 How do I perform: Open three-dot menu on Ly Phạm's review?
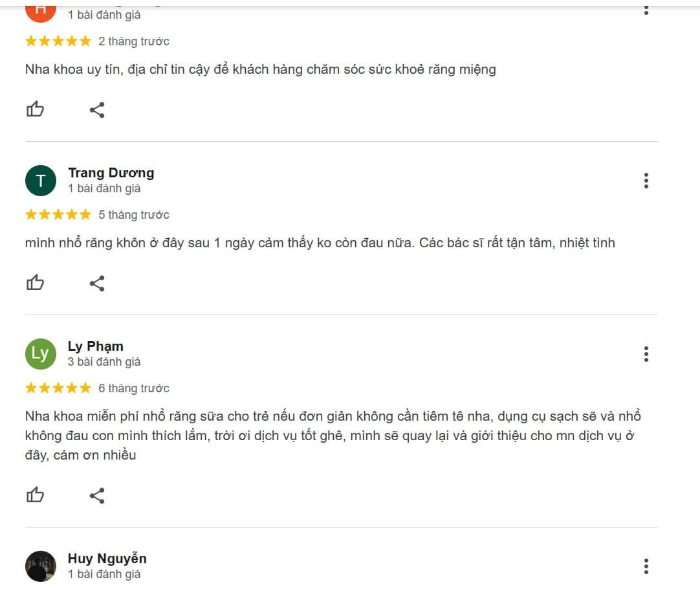646,354
